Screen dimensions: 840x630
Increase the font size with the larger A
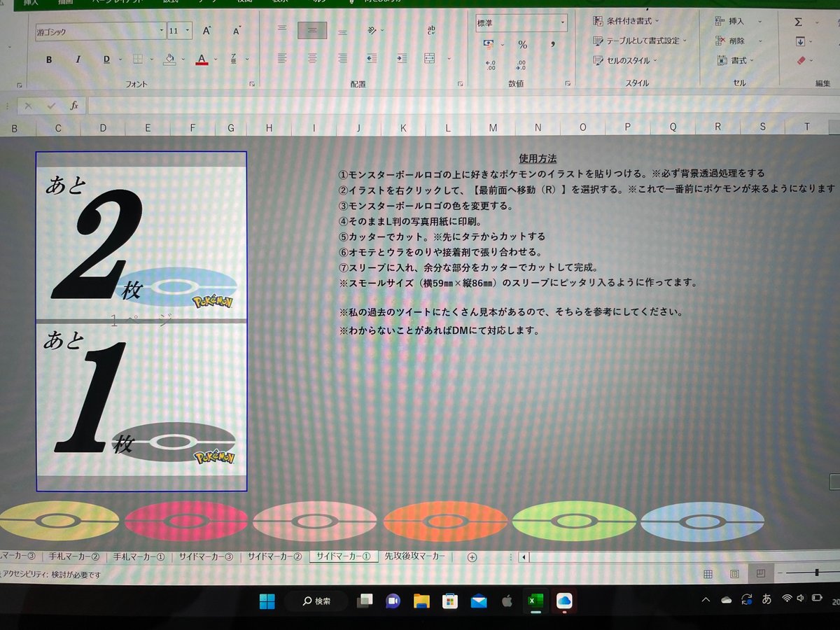click(x=206, y=31)
